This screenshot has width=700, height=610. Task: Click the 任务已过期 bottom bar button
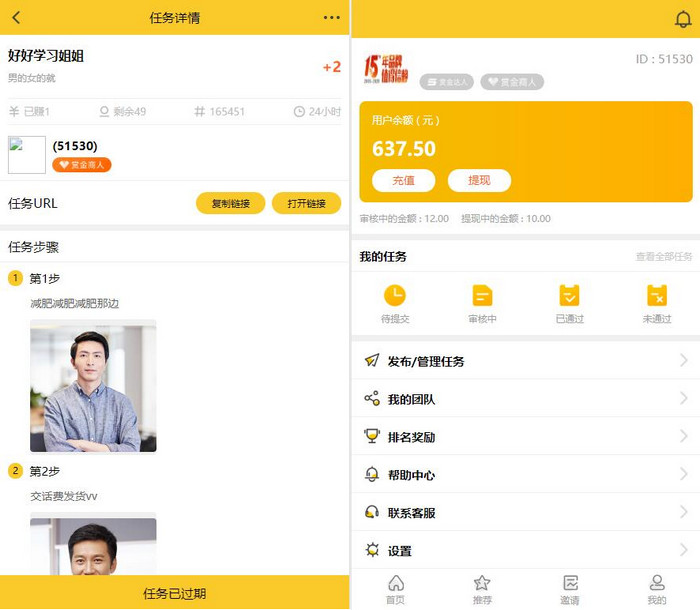pyautogui.click(x=175, y=593)
